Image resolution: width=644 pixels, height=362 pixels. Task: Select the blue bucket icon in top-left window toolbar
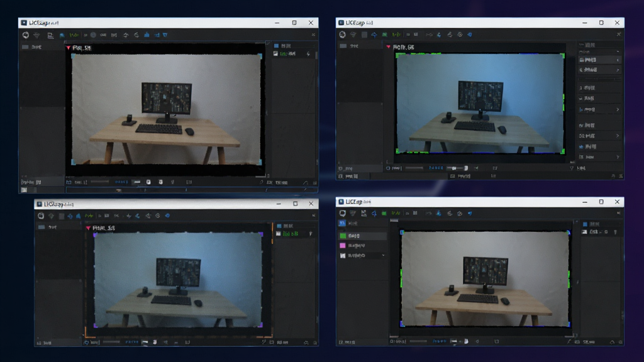click(x=147, y=35)
